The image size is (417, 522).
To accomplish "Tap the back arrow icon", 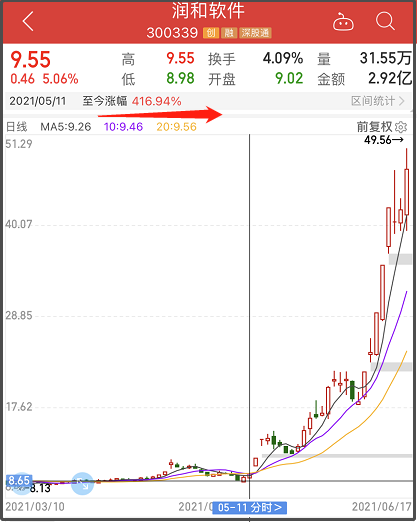I will coord(28,21).
